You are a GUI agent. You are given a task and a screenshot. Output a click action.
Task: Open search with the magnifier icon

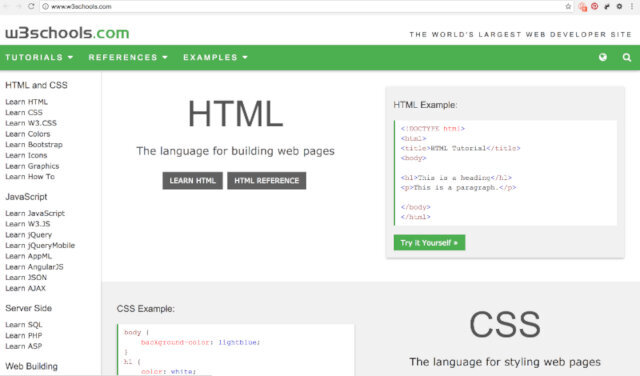tap(627, 57)
